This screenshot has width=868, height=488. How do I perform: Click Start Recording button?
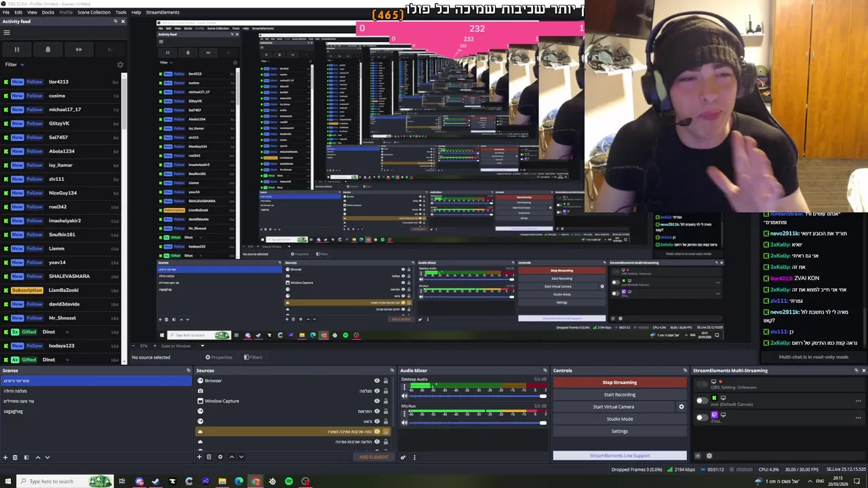[x=620, y=394]
